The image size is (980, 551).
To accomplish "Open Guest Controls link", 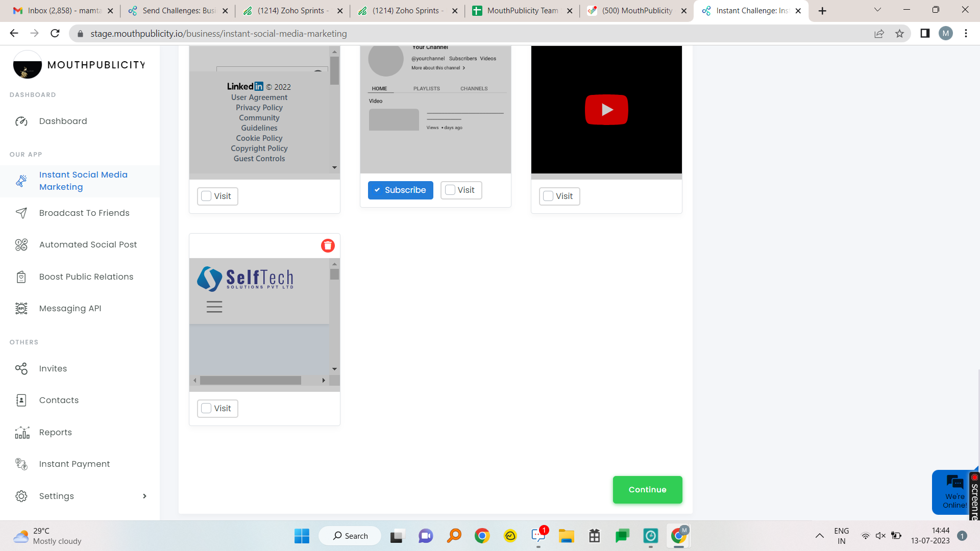I will pos(259,159).
